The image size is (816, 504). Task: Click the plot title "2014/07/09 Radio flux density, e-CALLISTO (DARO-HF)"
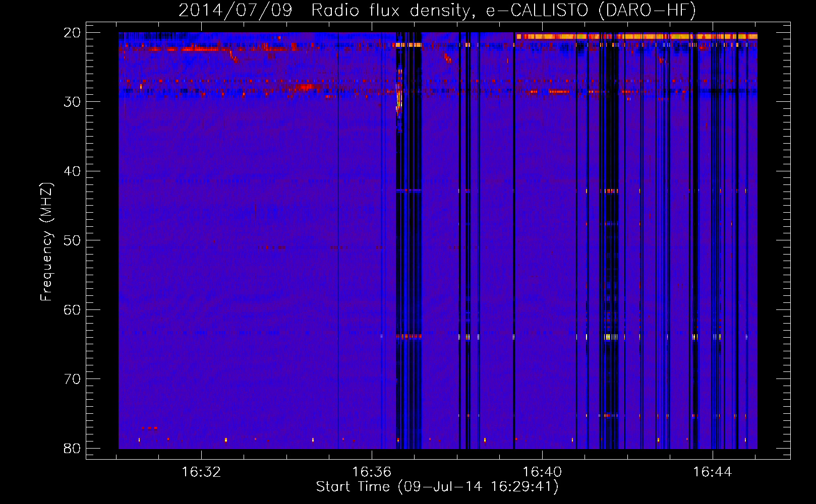437,11
